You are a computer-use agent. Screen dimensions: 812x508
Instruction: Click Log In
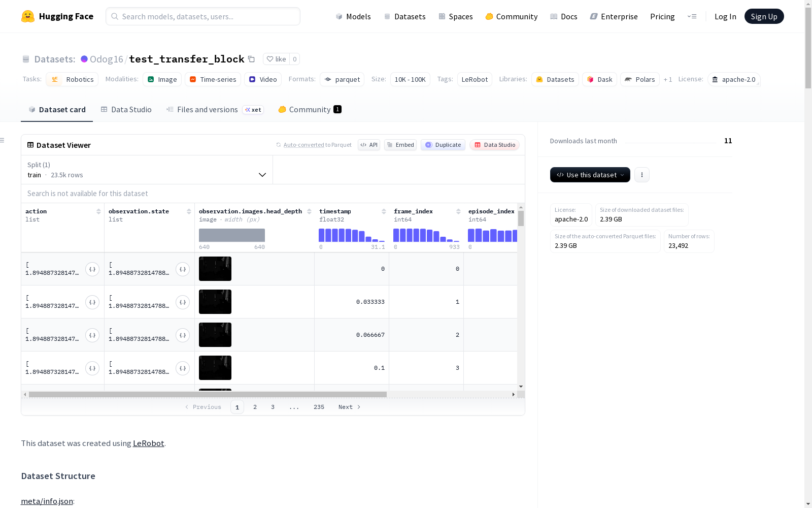tap(725, 16)
